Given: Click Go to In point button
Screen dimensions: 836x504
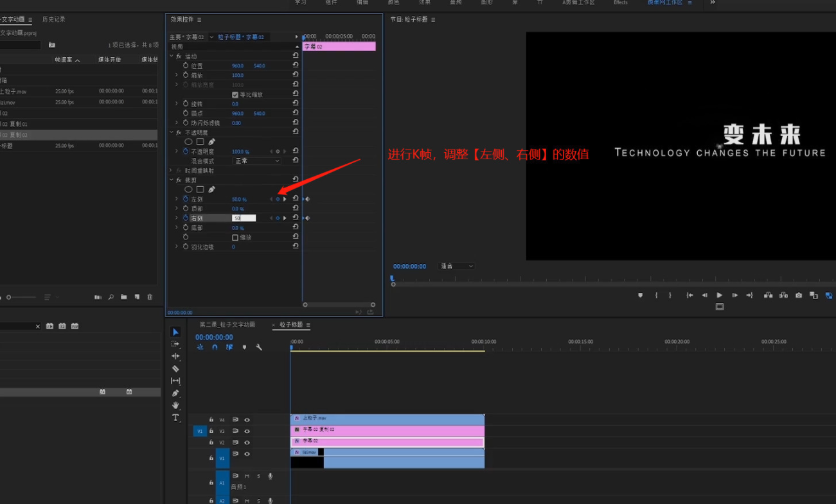Looking at the screenshot, I should click(x=689, y=295).
